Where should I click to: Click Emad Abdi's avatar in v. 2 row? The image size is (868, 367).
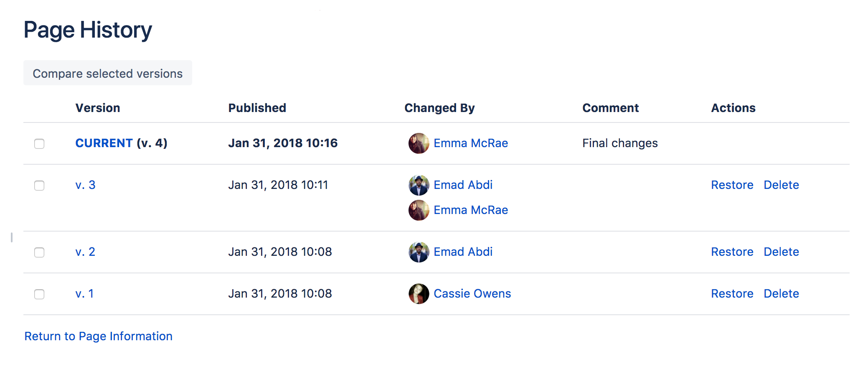[419, 252]
